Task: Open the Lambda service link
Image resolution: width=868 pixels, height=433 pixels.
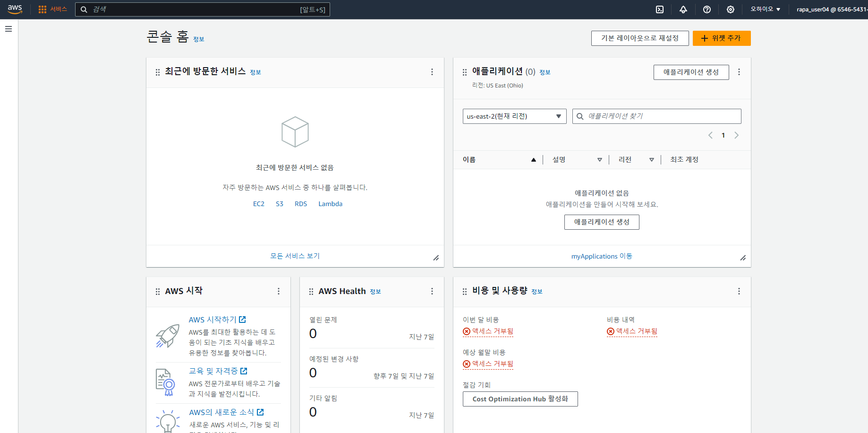Action: tap(331, 204)
